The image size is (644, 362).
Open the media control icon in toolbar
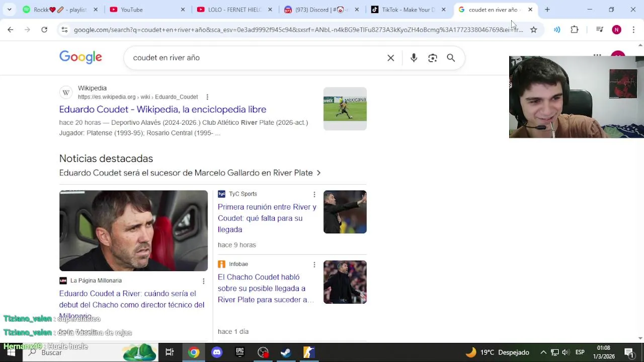599,30
